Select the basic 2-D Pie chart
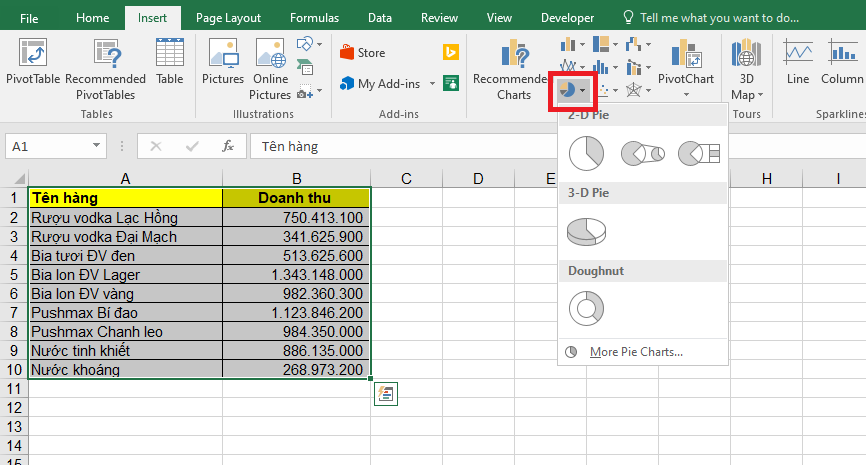The image size is (866, 465). (x=587, y=153)
